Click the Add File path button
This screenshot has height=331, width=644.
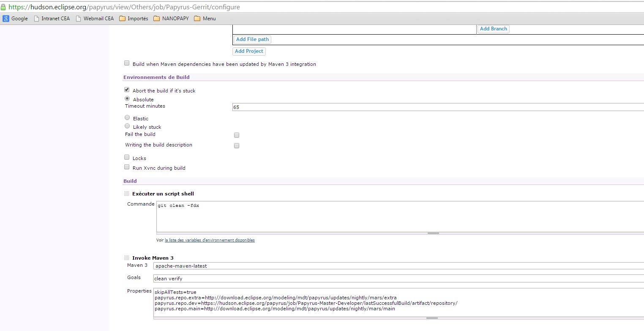pos(252,39)
